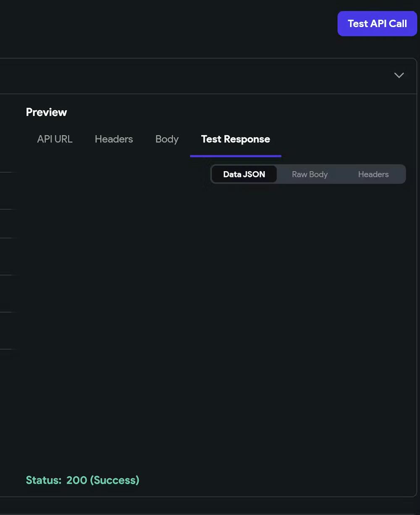Collapse the section using the chevron arrow

pos(399,75)
